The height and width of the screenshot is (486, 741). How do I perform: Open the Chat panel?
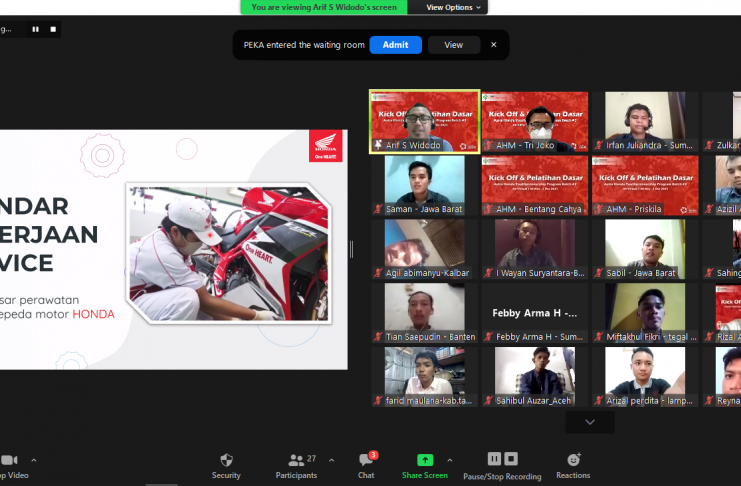366,460
